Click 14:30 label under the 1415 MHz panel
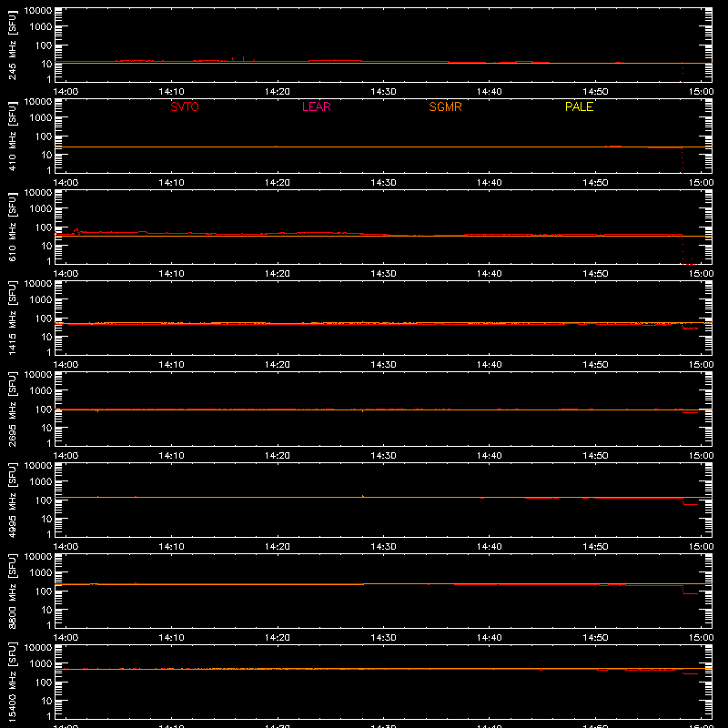The width and height of the screenshot is (728, 728). click(x=383, y=365)
